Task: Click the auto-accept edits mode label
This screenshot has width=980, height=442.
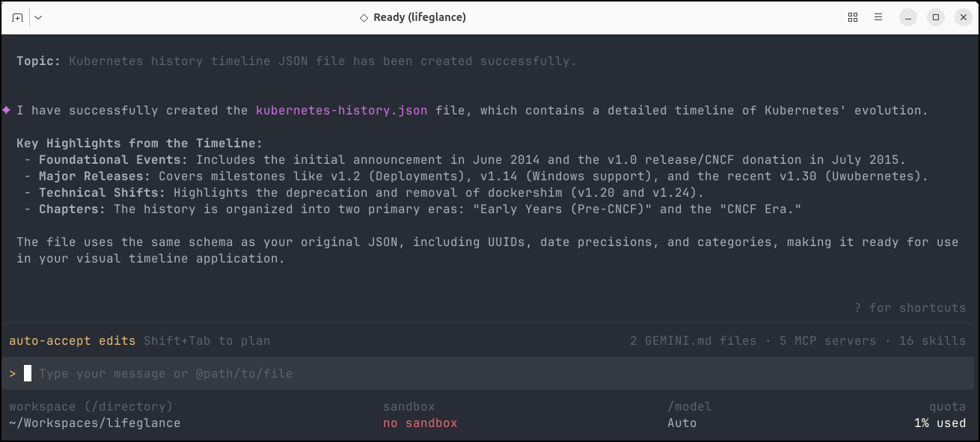Action: tap(73, 341)
